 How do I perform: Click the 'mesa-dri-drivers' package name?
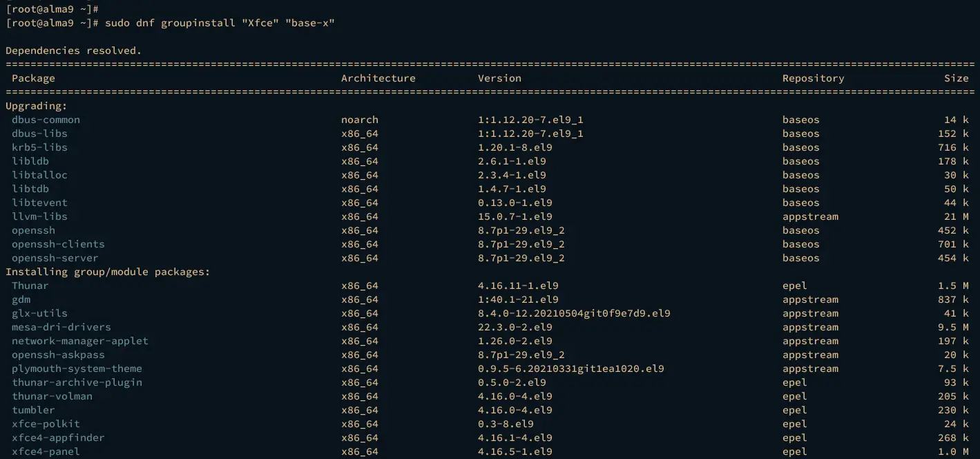pyautogui.click(x=61, y=327)
